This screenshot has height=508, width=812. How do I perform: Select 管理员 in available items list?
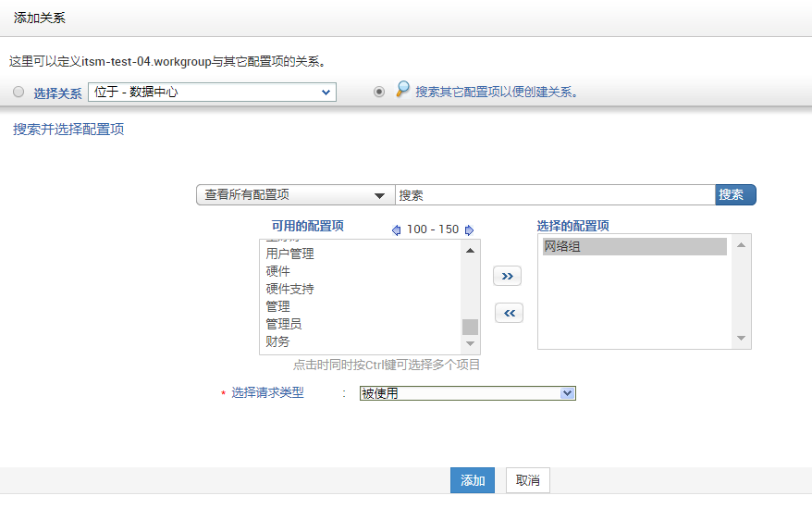pos(284,325)
